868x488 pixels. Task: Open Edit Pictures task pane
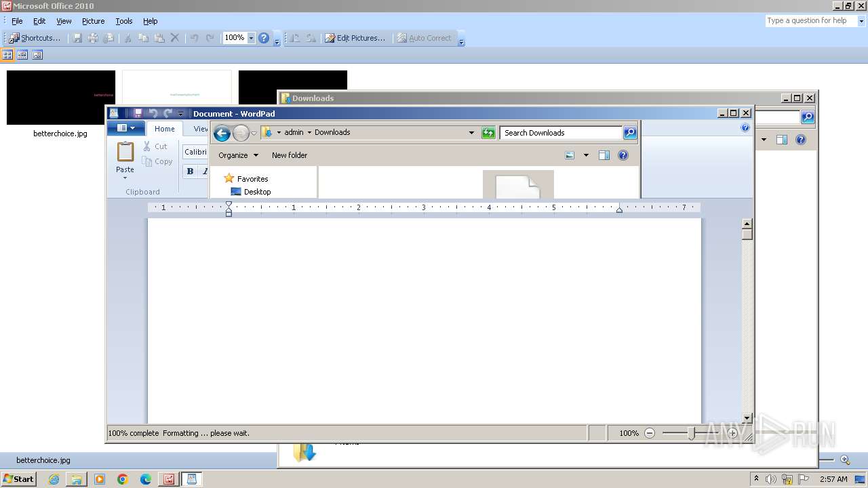[355, 38]
